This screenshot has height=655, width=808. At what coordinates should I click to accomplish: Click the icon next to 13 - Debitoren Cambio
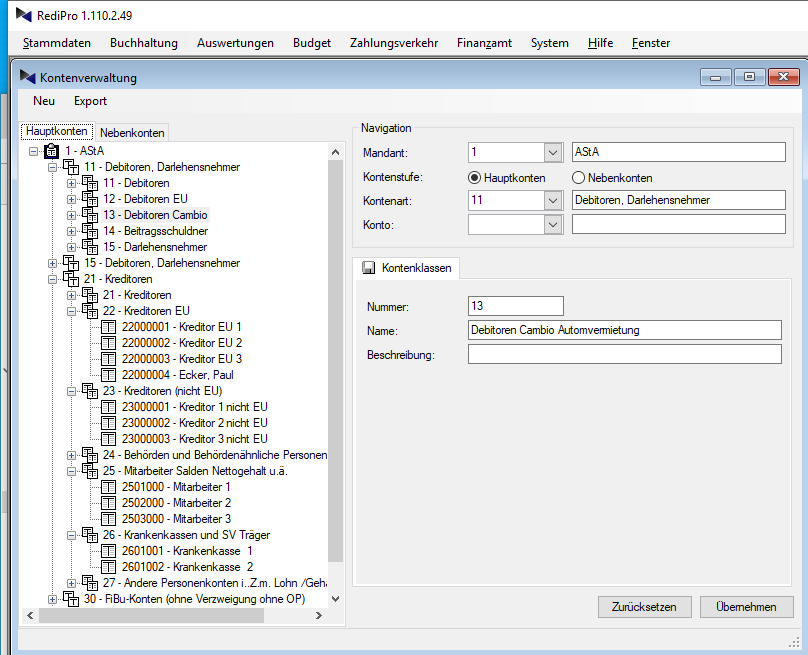pos(90,215)
